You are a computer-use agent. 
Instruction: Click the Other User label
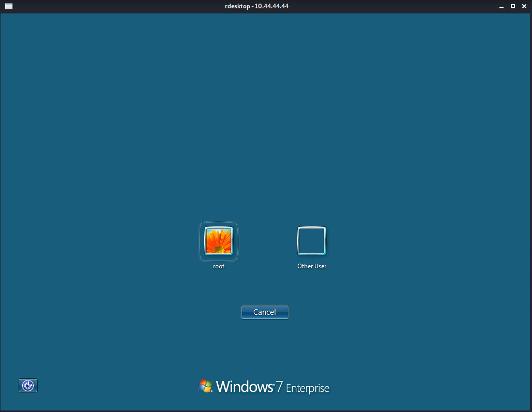pos(312,266)
